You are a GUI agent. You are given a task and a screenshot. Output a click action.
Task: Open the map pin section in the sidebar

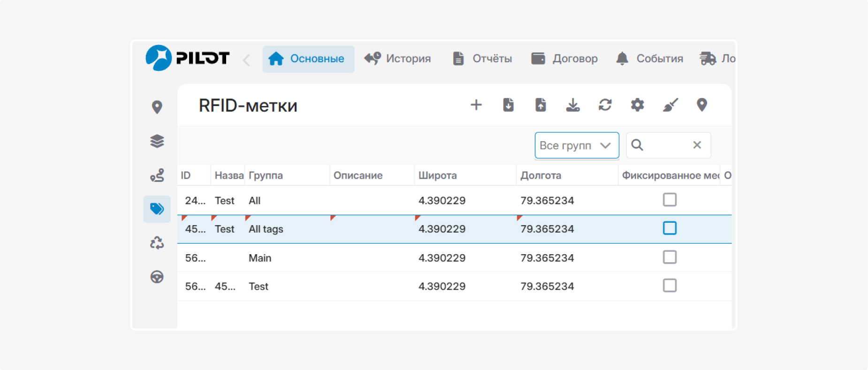(x=157, y=107)
